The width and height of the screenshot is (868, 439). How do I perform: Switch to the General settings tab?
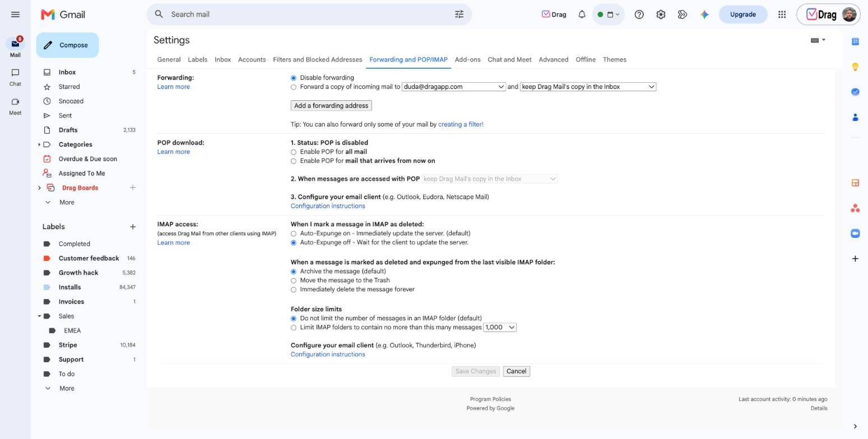coord(169,59)
